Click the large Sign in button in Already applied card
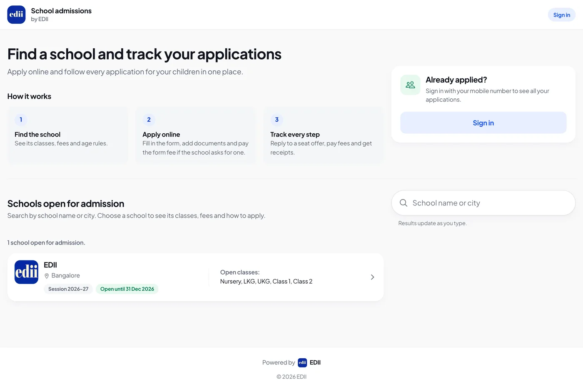Viewport: 583px width, 392px height. point(483,123)
